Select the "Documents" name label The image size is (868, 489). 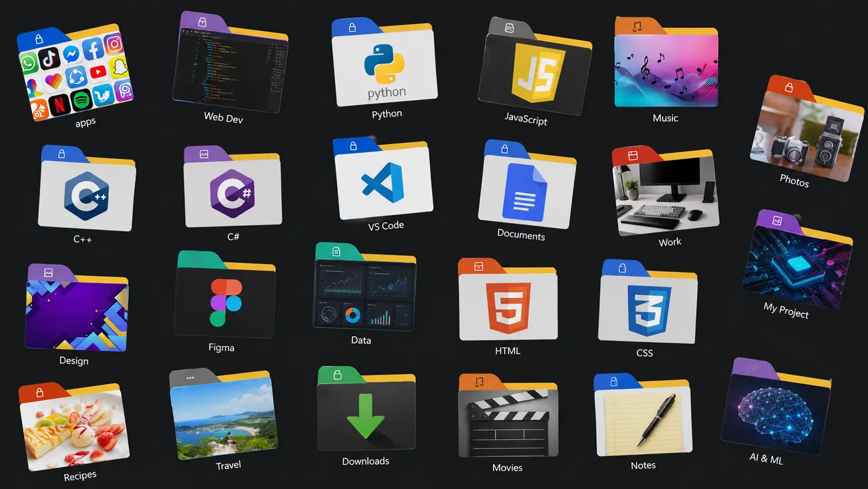tap(521, 234)
